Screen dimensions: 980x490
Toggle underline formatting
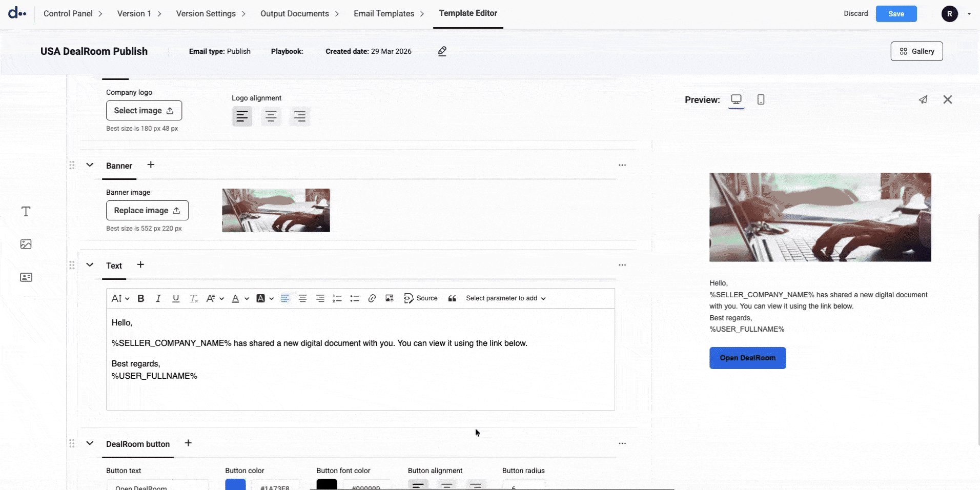[x=176, y=298]
